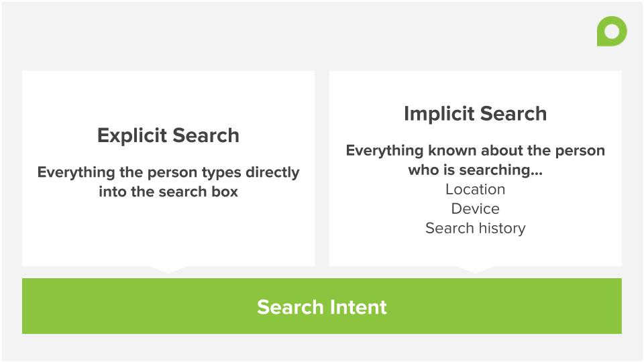Viewport: 644px width, 362px height.
Task: Select the Implicit Search heading
Action: pos(475,114)
